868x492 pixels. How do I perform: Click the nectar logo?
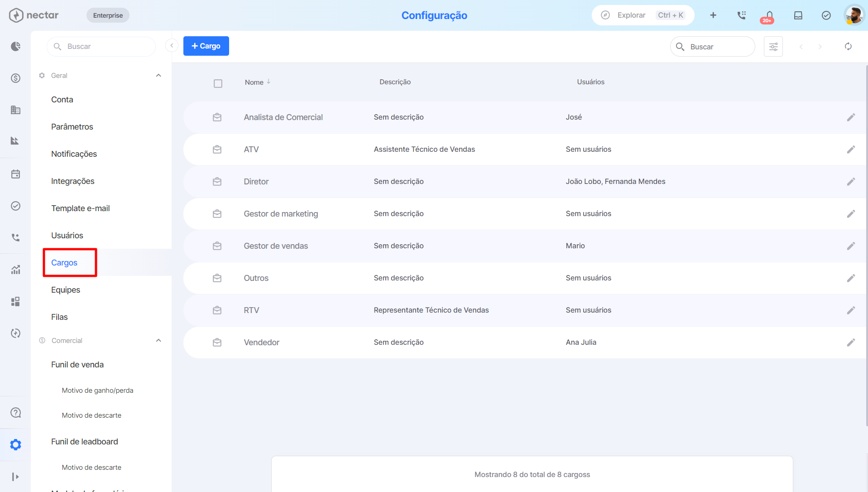(34, 15)
